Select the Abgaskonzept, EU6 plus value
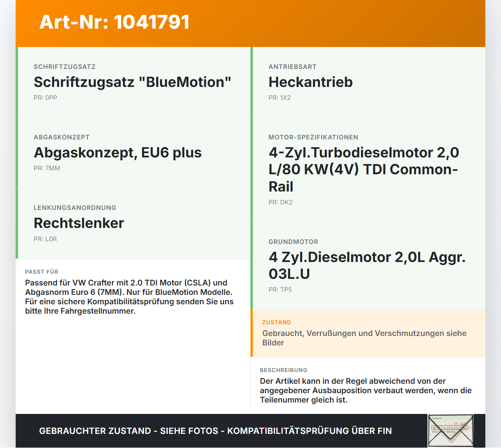501x448 pixels. (x=117, y=153)
